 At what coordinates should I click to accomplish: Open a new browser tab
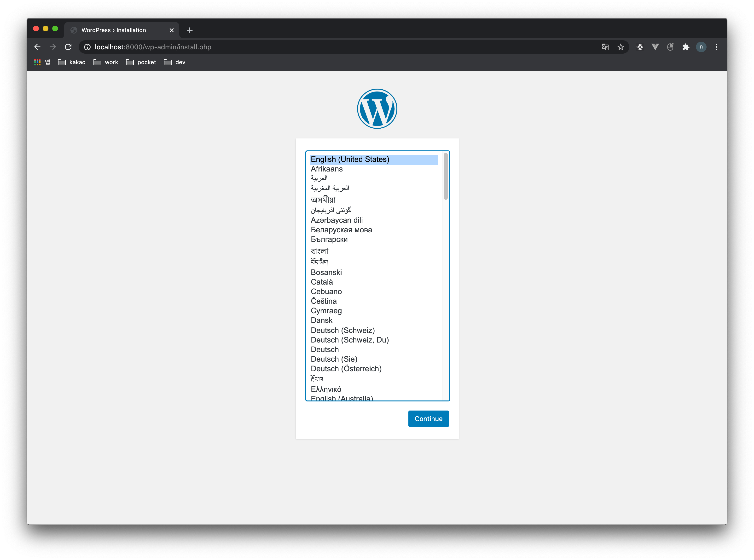[190, 30]
